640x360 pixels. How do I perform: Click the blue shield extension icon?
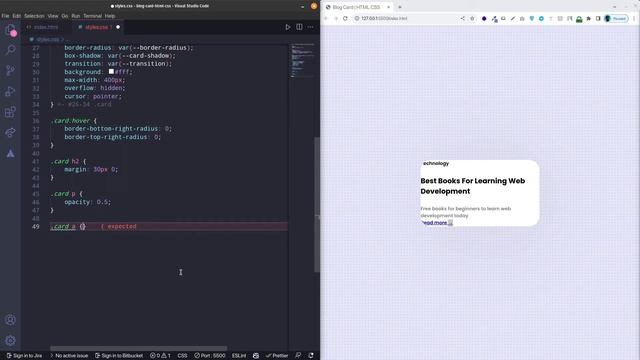532,18
